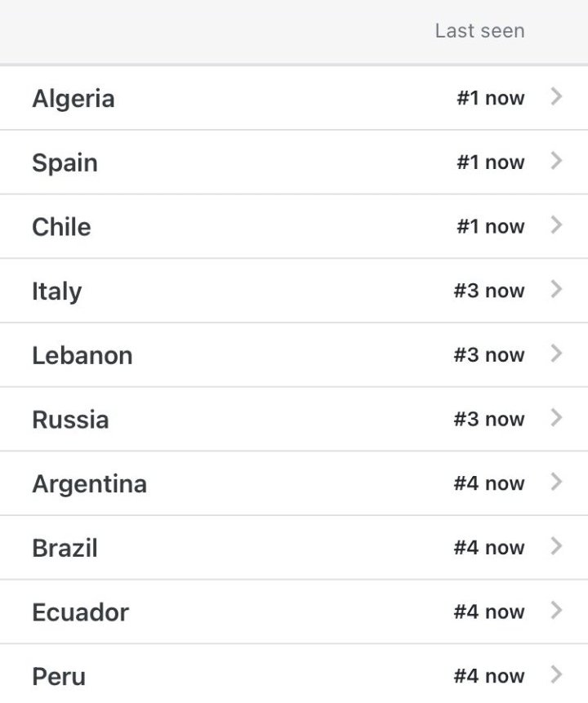
Task: Click the Brazil country name
Action: 65,548
